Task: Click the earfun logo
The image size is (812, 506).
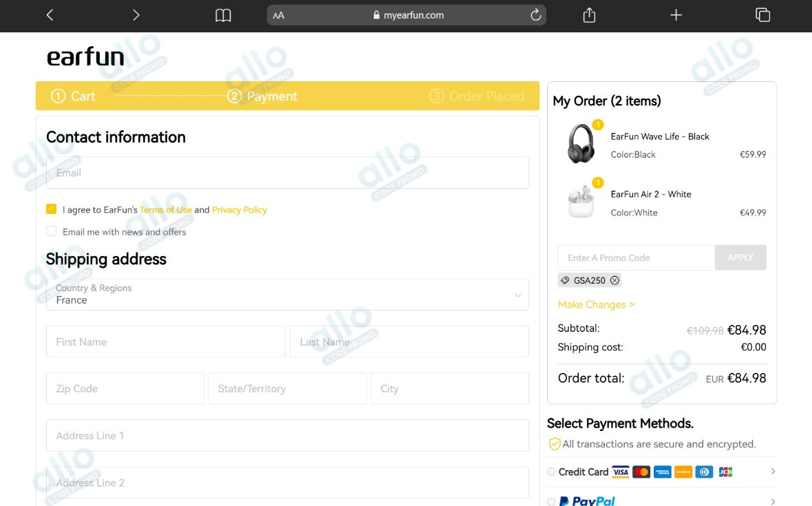Action: click(x=85, y=57)
